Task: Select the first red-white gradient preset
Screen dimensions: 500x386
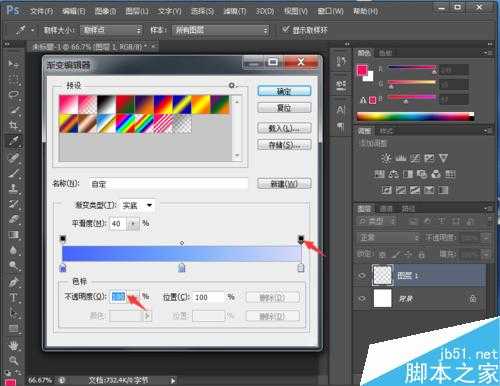Action: [x=68, y=105]
